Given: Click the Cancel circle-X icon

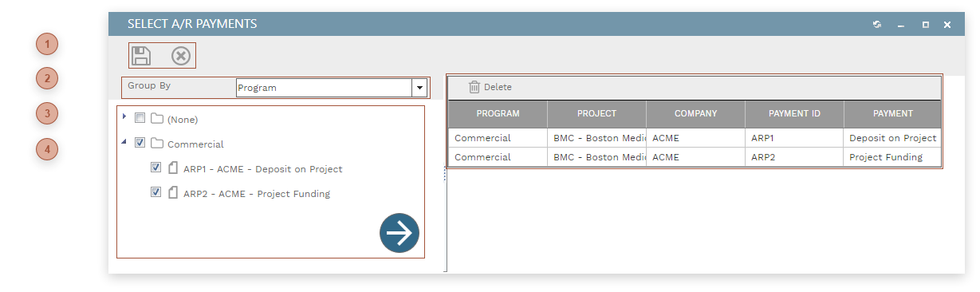Looking at the screenshot, I should [x=181, y=56].
